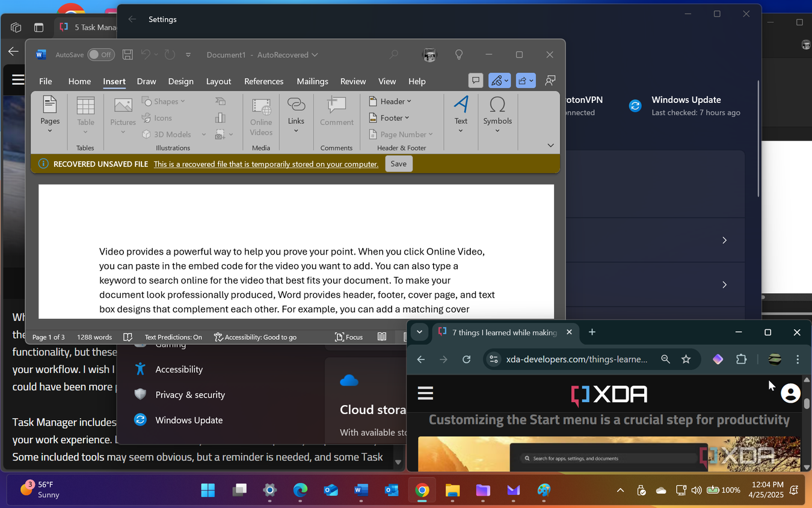Click the Save icon in Word's title bar
The width and height of the screenshot is (812, 508).
(128, 55)
